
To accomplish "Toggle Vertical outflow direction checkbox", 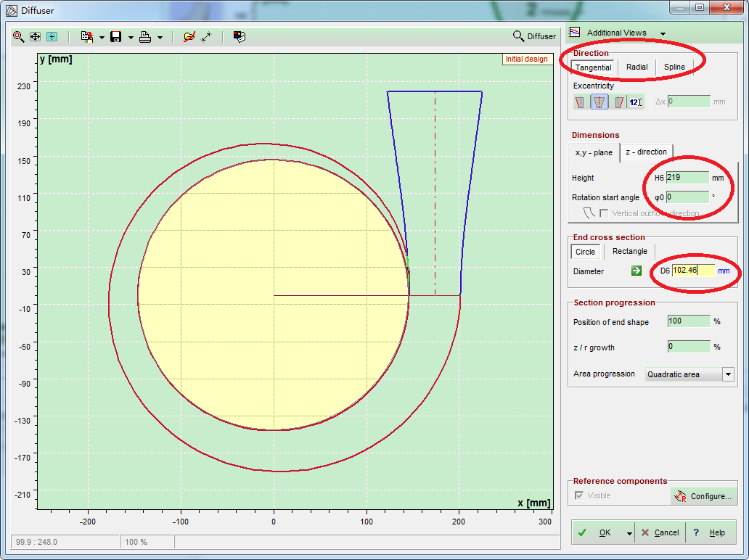I will click(x=604, y=213).
